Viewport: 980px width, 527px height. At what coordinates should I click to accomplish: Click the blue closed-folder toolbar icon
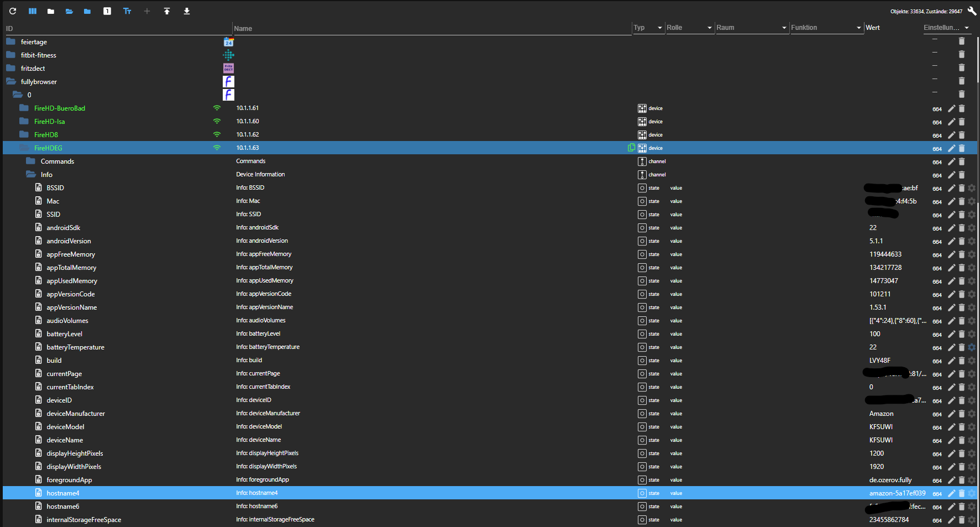(x=87, y=11)
